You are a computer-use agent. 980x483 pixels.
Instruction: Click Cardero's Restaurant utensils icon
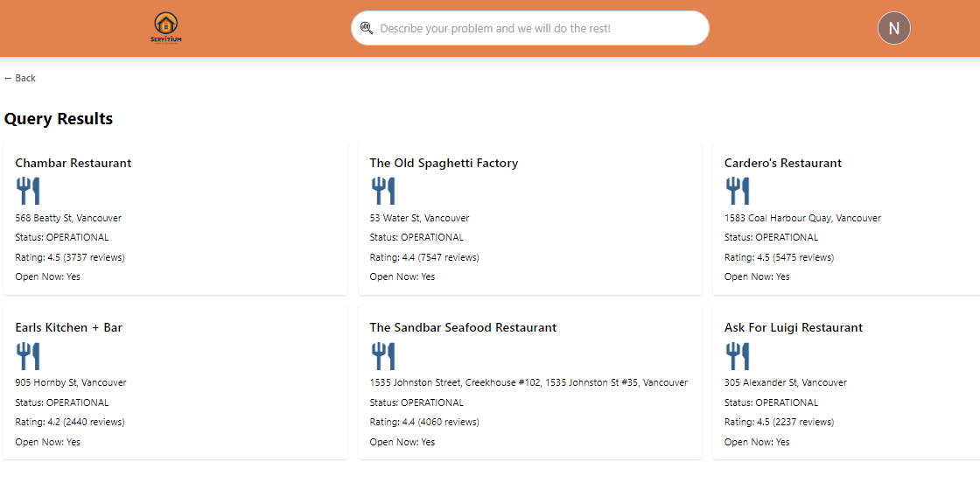738,191
